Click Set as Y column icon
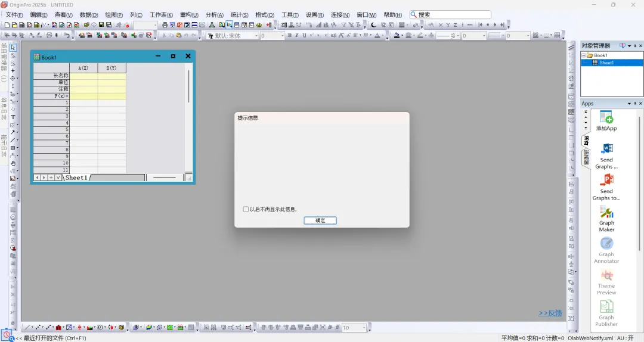Screen dimensions: 644x342 (448, 25)
